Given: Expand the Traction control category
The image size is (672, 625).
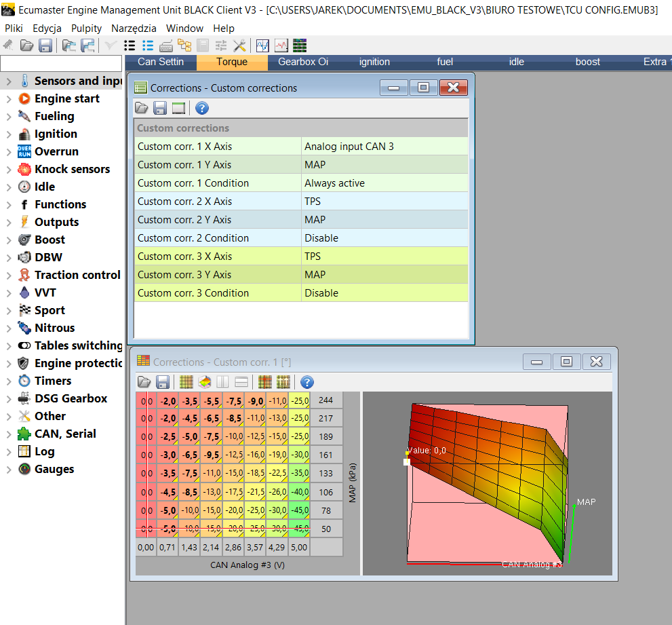Looking at the screenshot, I should pyautogui.click(x=8, y=276).
